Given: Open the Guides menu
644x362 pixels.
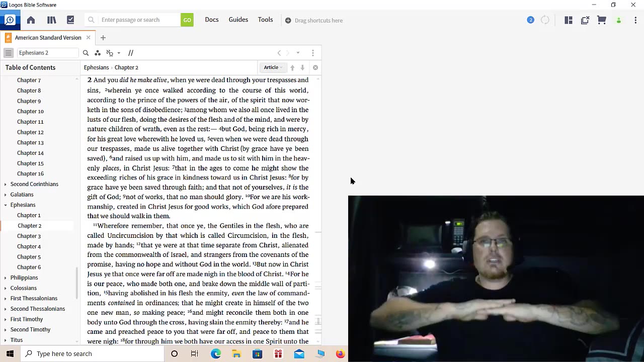Looking at the screenshot, I should point(238,20).
